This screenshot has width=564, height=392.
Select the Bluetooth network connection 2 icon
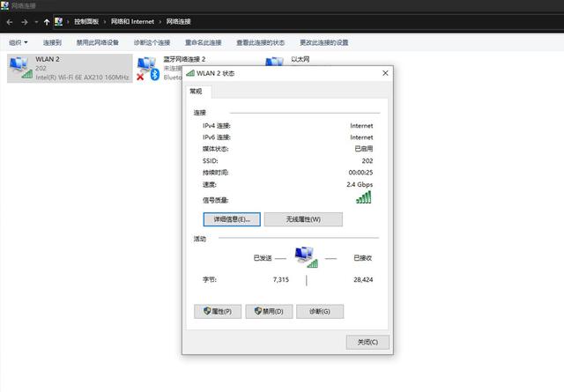coord(148,67)
